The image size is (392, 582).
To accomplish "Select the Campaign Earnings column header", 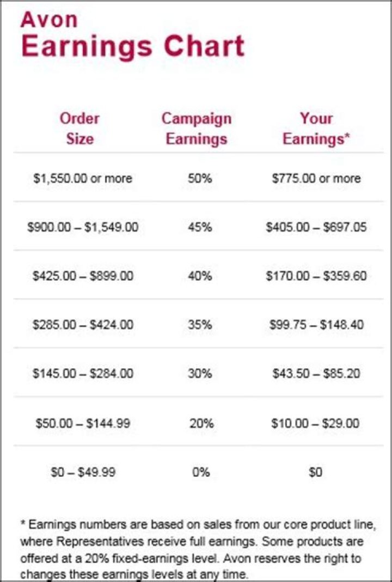I will (x=197, y=129).
